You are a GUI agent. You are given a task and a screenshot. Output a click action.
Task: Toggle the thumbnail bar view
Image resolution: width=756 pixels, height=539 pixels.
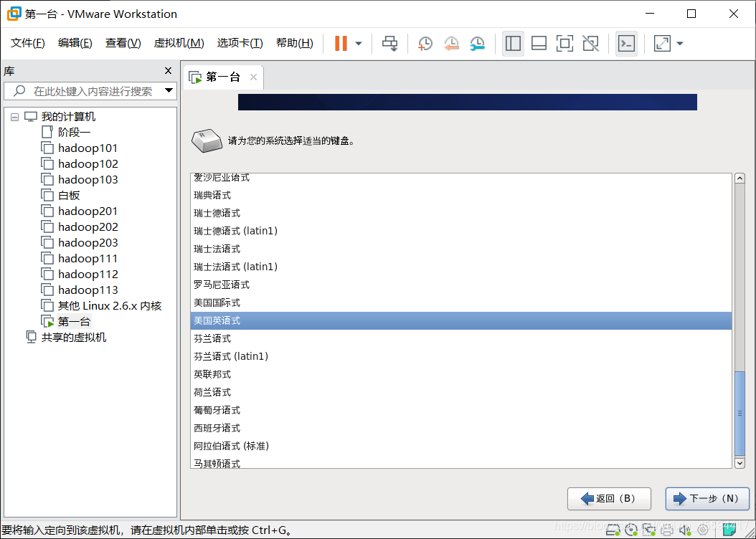[539, 43]
